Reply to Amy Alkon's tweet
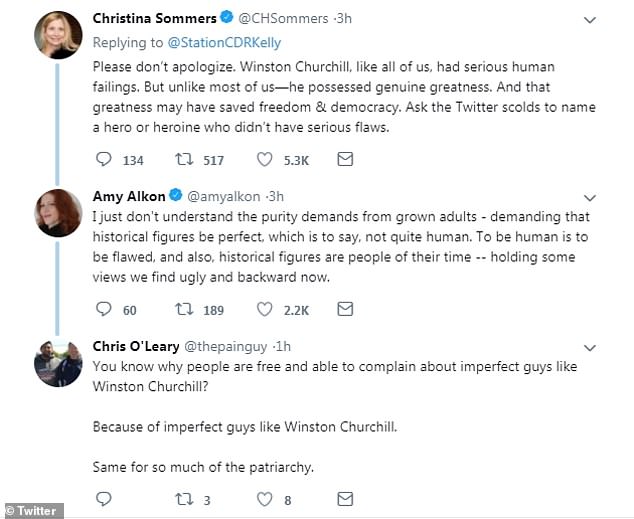This screenshot has width=634, height=519. (103, 310)
